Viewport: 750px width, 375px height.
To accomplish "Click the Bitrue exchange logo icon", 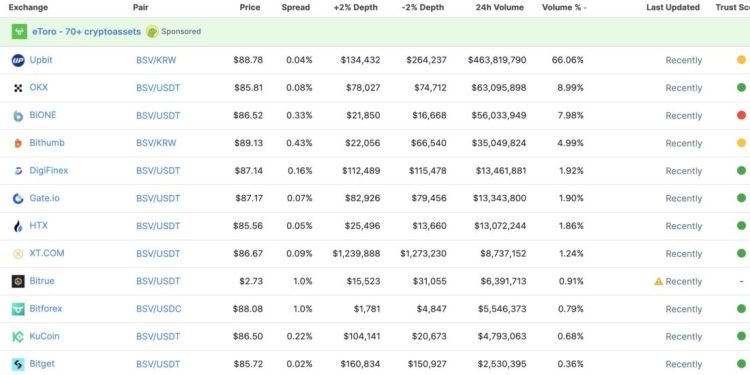I will coord(18,281).
